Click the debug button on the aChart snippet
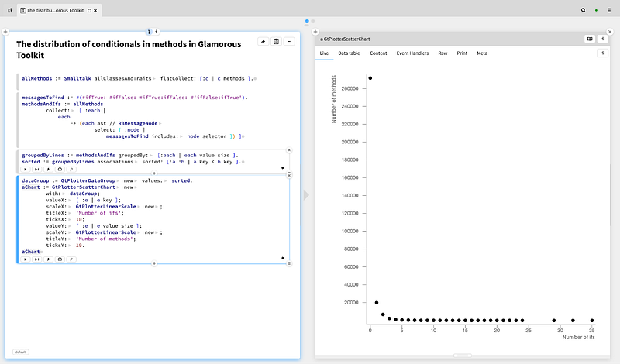 pos(48,259)
